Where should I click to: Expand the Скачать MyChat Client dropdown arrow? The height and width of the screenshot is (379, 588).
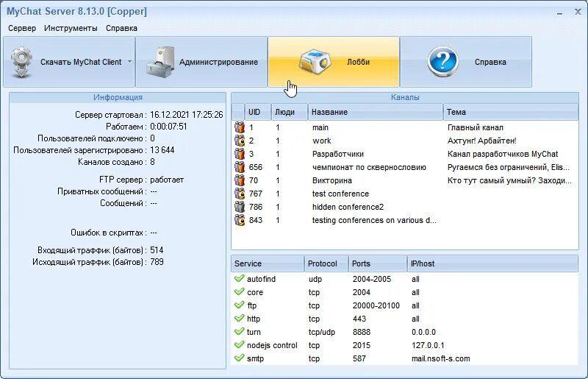pyautogui.click(x=129, y=61)
